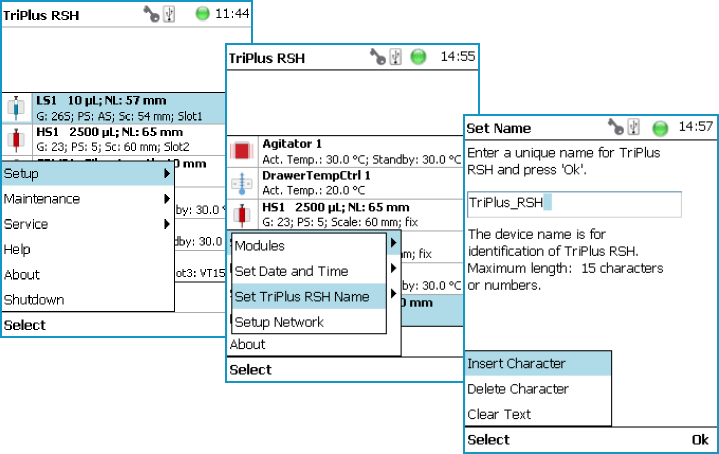This screenshot has height=454, width=719.
Task: Click the USB icon in 14:55 window
Action: [395, 57]
